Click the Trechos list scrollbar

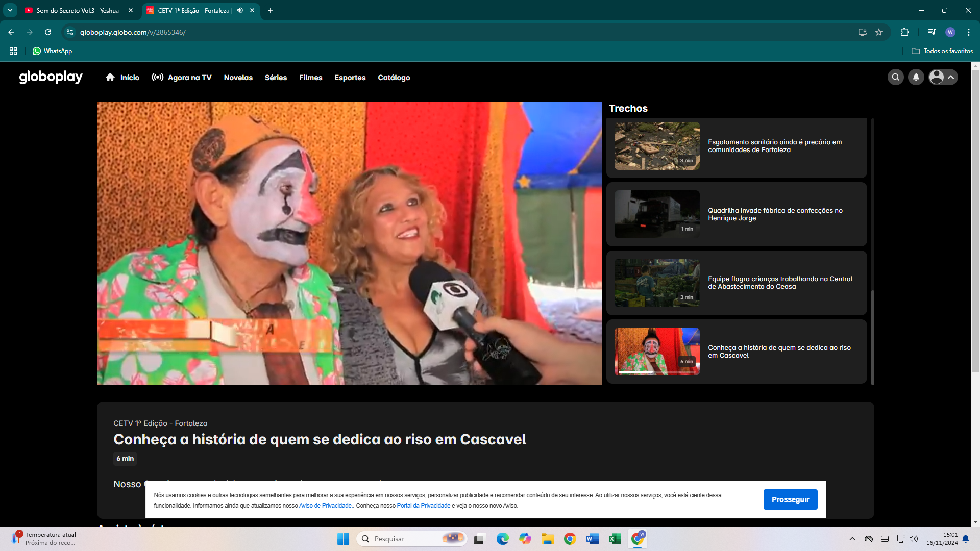tap(873, 337)
